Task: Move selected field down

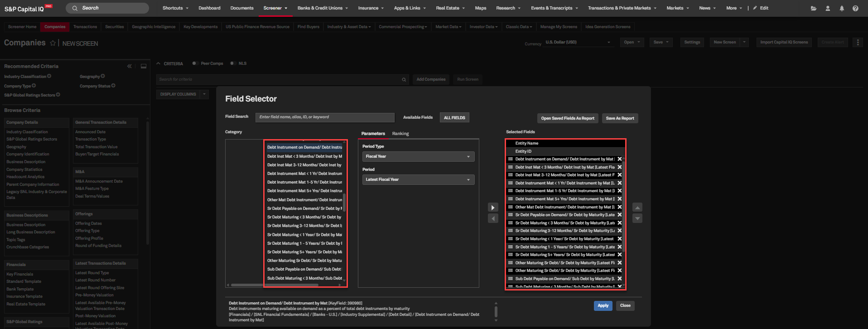Action: point(637,218)
